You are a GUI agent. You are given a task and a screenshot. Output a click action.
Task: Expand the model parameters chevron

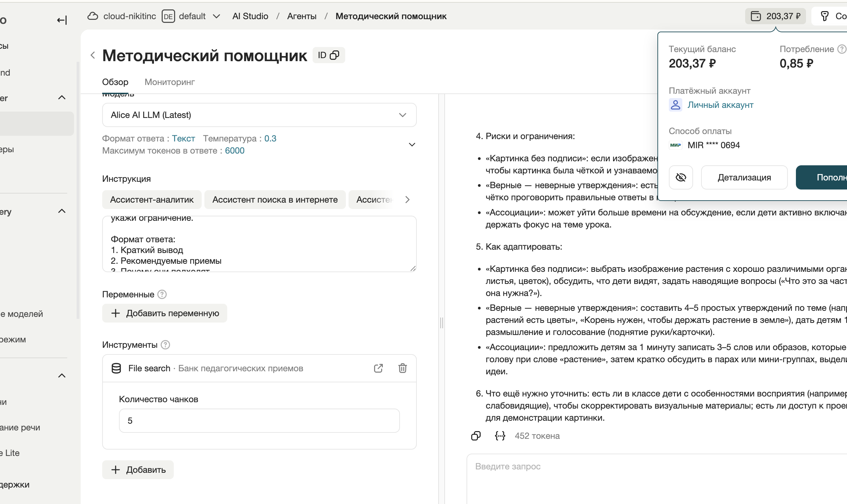click(412, 145)
